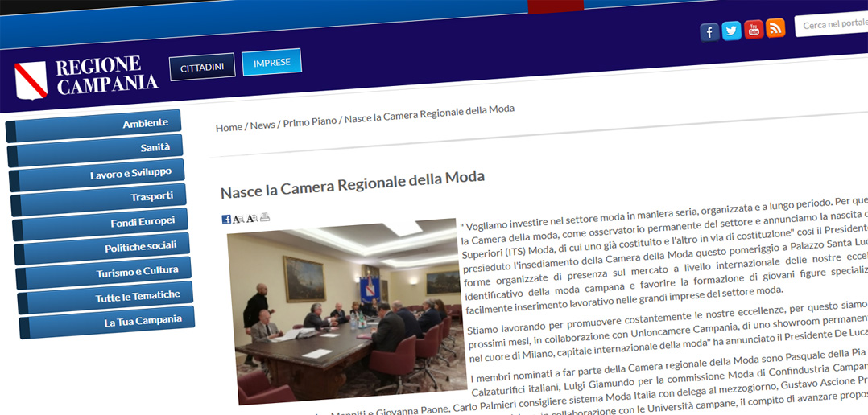Image resolution: width=868 pixels, height=415 pixels.
Task: Open Turismo e Cultura menu item
Action: tap(104, 273)
